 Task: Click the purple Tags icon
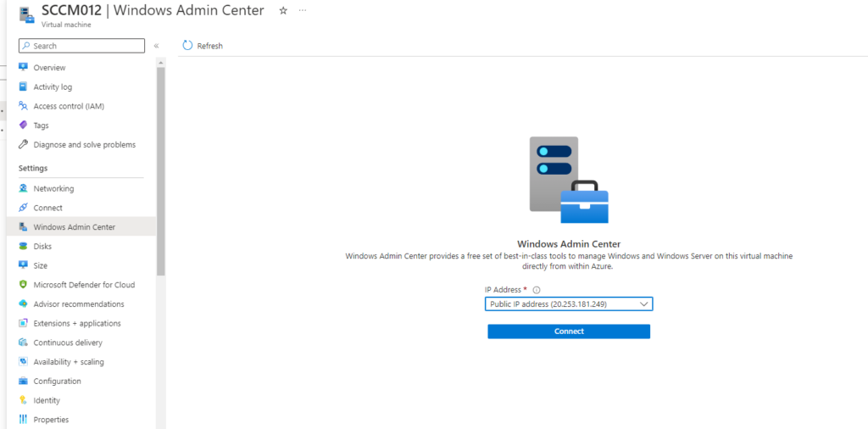pyautogui.click(x=23, y=125)
